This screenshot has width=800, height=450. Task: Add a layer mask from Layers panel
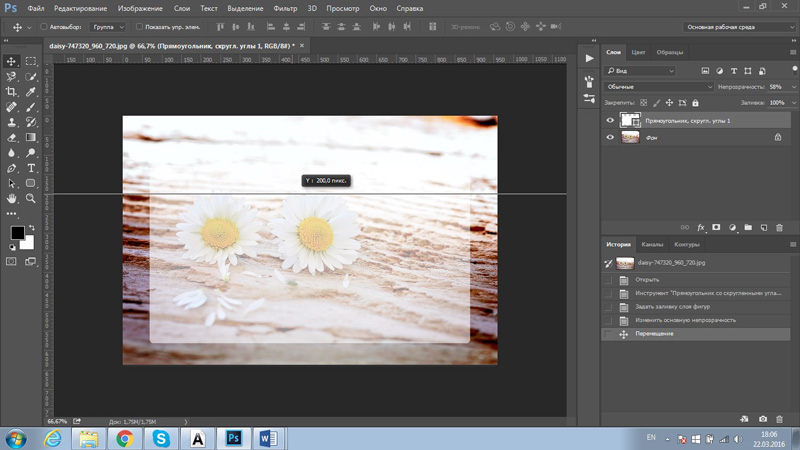(716, 228)
